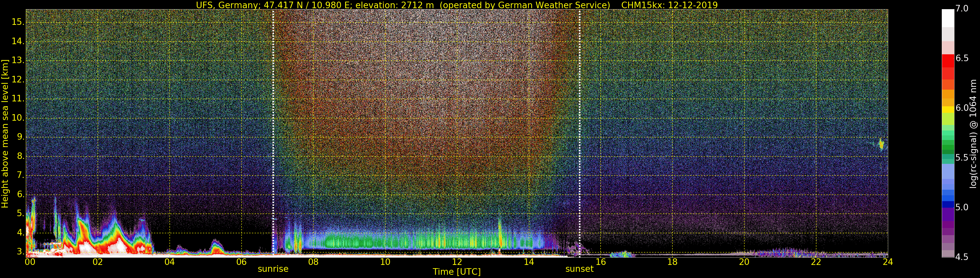
Task: Click time tick label '00'
Action: click(x=30, y=262)
